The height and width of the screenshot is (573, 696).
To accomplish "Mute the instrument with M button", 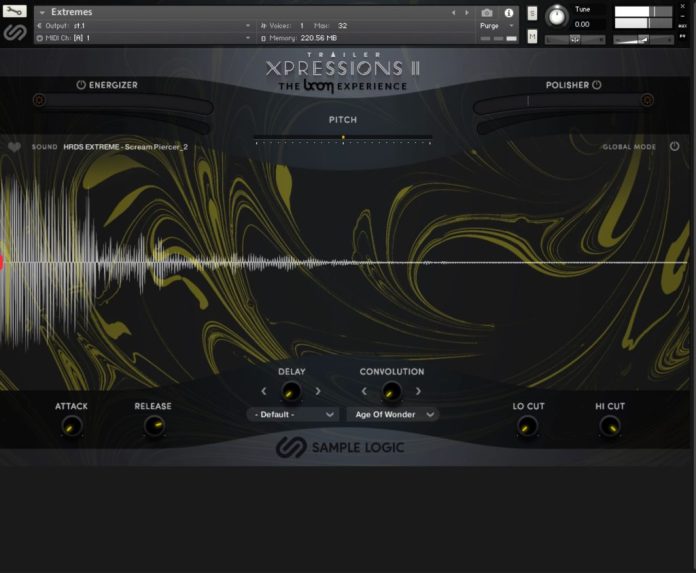I will (532, 36).
